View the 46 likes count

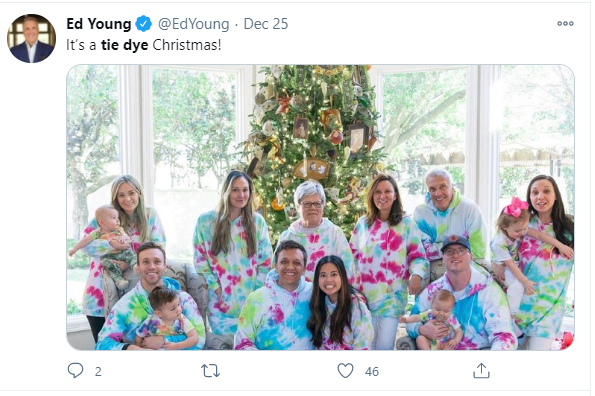click(372, 372)
